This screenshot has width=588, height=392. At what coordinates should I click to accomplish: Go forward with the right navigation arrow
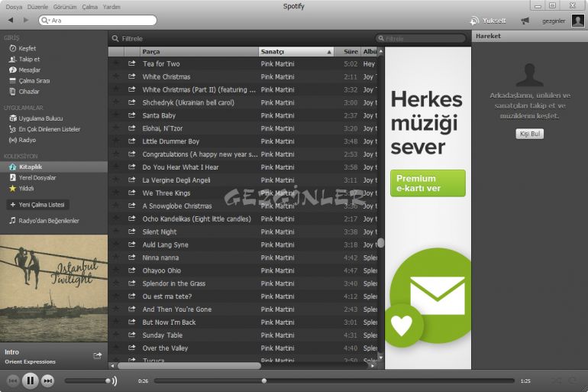click(x=26, y=20)
